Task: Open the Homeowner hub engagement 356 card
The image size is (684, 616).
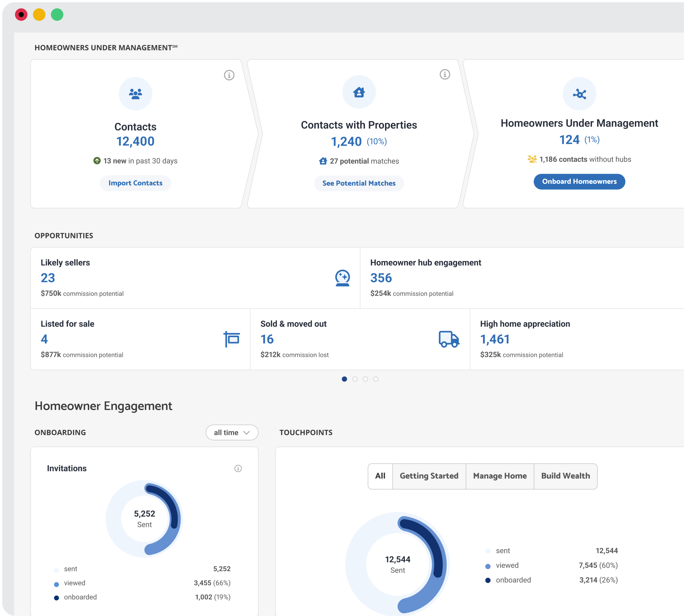Action: [x=522, y=278]
